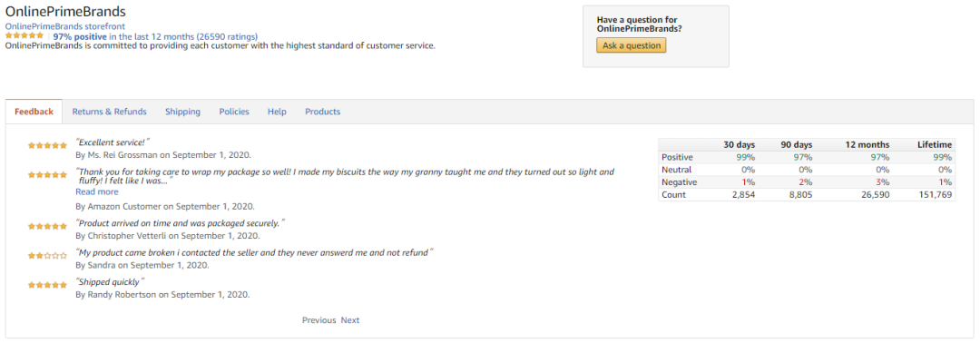The image size is (980, 343).
Task: Select the Feedback tab
Action: (x=34, y=112)
